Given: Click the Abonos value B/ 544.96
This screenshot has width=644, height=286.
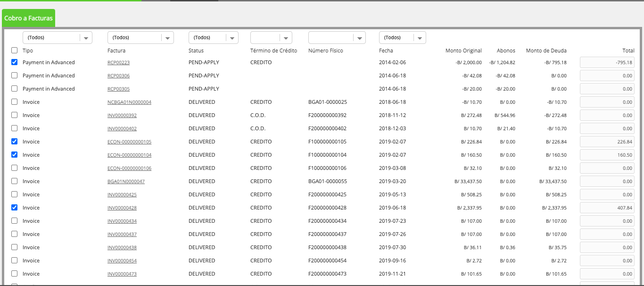Looking at the screenshot, I should click(x=505, y=115).
